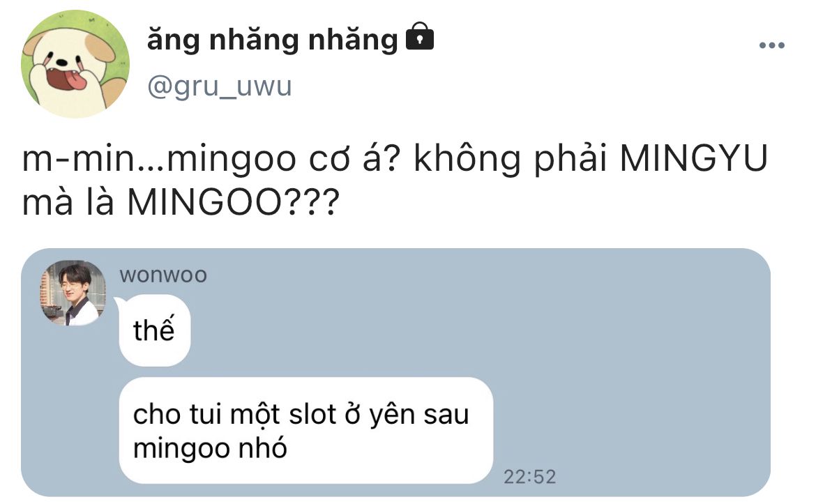Click the wonwoo sender name label
The height and width of the screenshot is (504, 816).
[x=163, y=275]
